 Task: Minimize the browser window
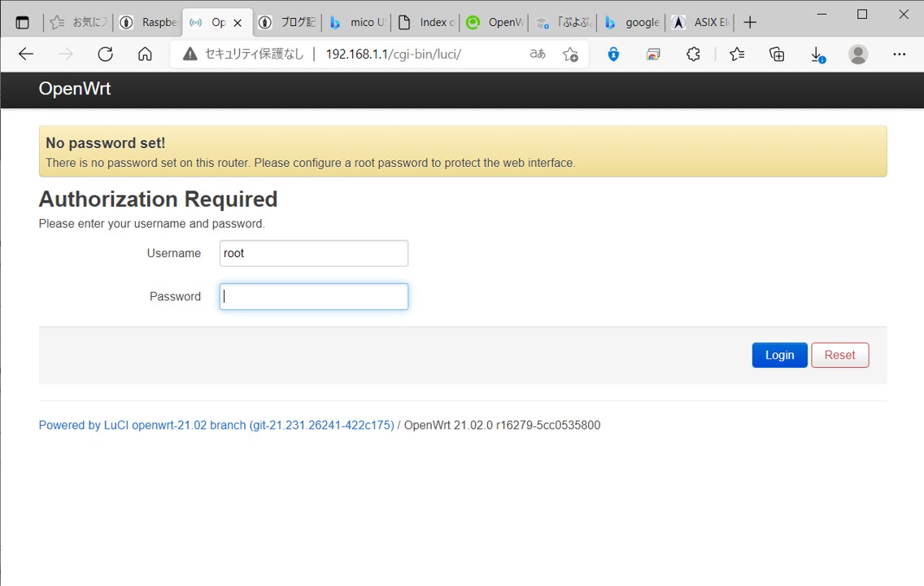click(822, 14)
